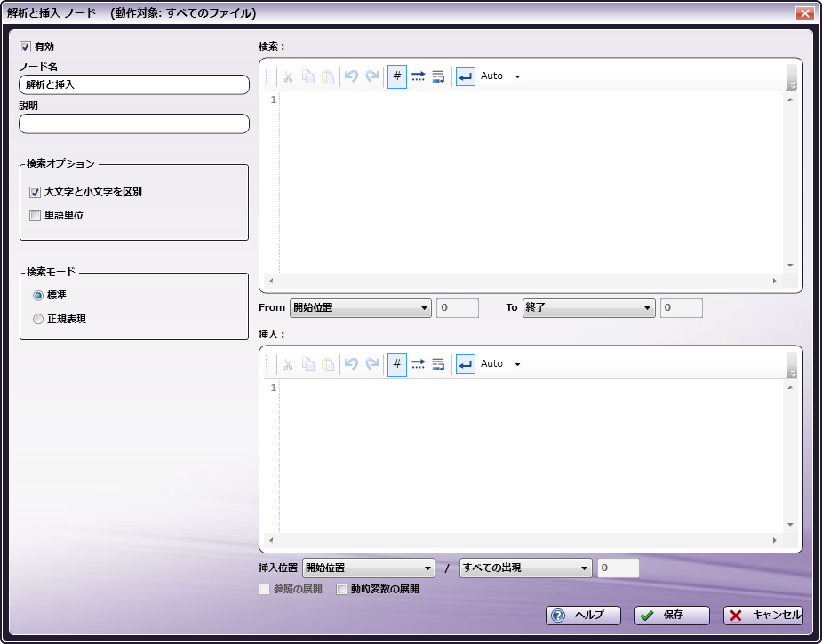The width and height of the screenshot is (822, 644).
Task: Enable the 単語単位 checkbox
Action: 36,215
